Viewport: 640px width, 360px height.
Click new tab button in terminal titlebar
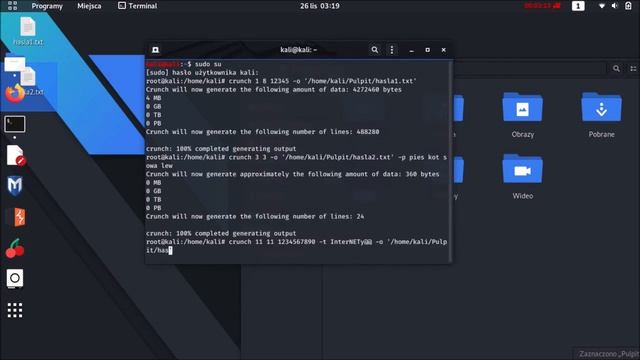tap(155, 50)
